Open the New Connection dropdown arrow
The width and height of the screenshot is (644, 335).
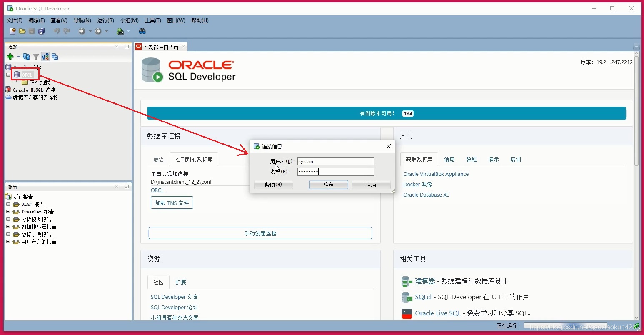(x=18, y=57)
